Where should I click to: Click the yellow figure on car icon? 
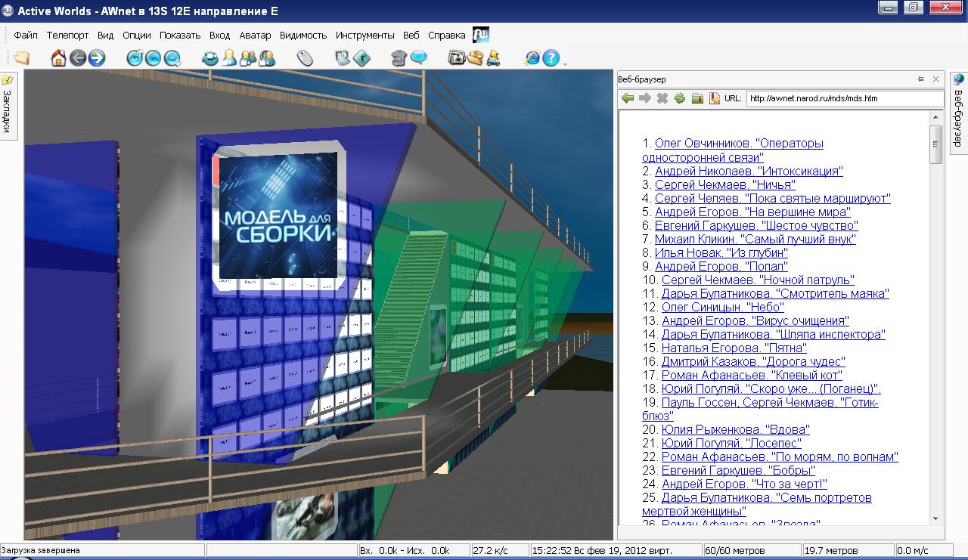pyautogui.click(x=494, y=58)
